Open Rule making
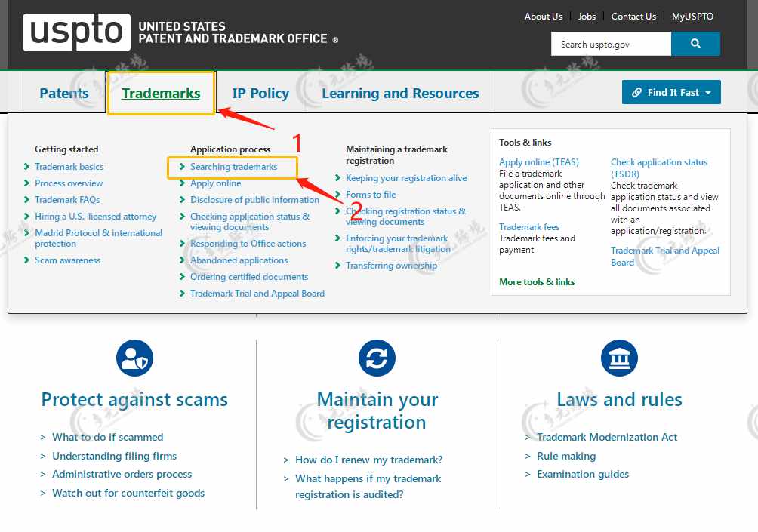The image size is (758, 532). tap(566, 456)
